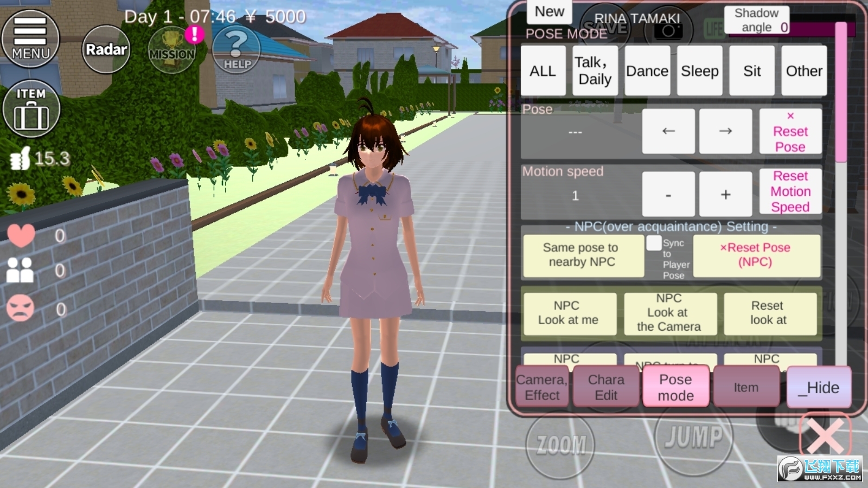
Task: Open the Radar view
Action: (106, 50)
